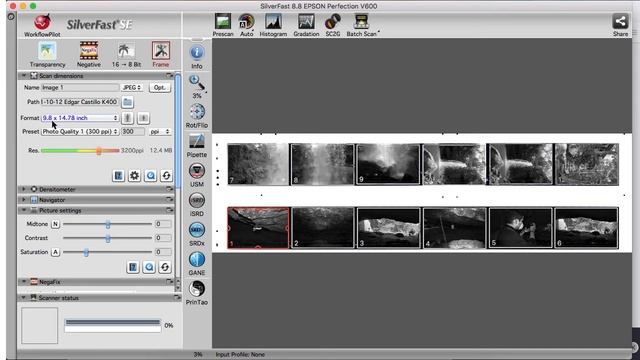Collapse NegaFix panel
The height and width of the screenshot is (360, 640).
point(24,282)
